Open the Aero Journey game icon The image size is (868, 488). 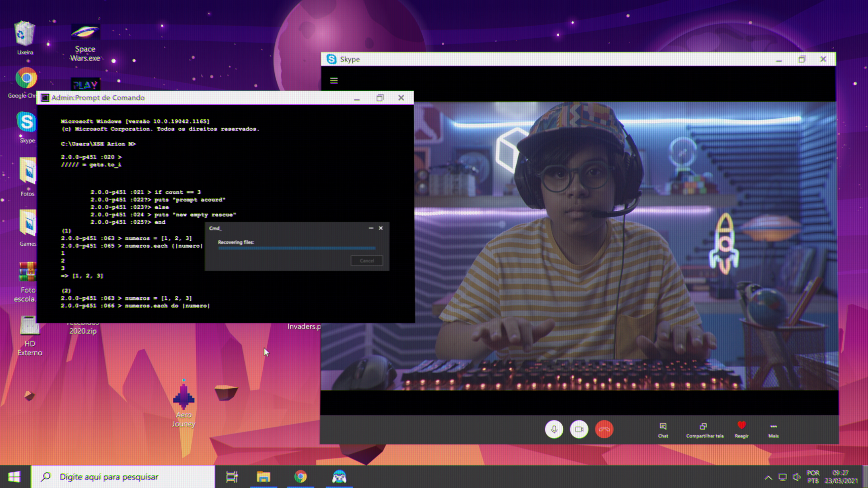click(184, 404)
